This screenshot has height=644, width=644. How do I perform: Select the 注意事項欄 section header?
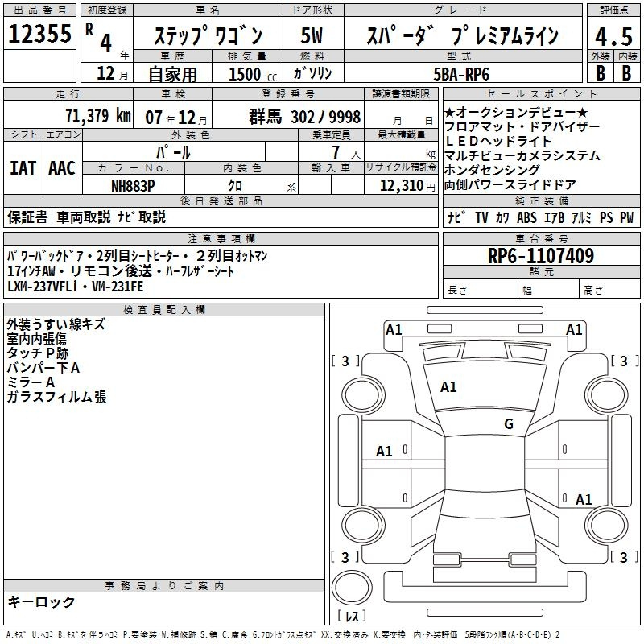point(221,238)
